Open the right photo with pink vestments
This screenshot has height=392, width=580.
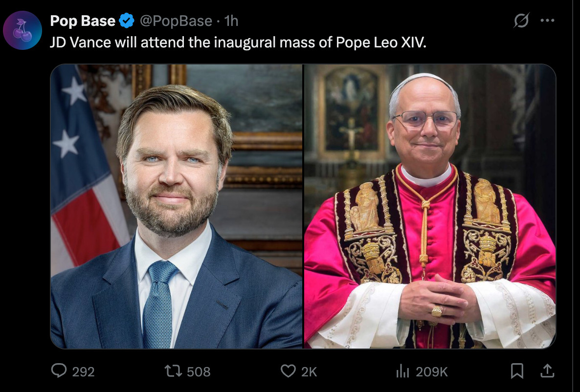tap(430, 206)
